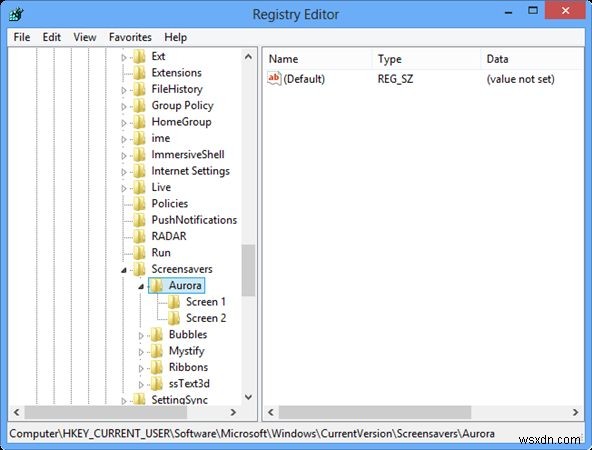This screenshot has height=450, width=592.
Task: Click the Screensavers folder icon
Action: point(139,269)
